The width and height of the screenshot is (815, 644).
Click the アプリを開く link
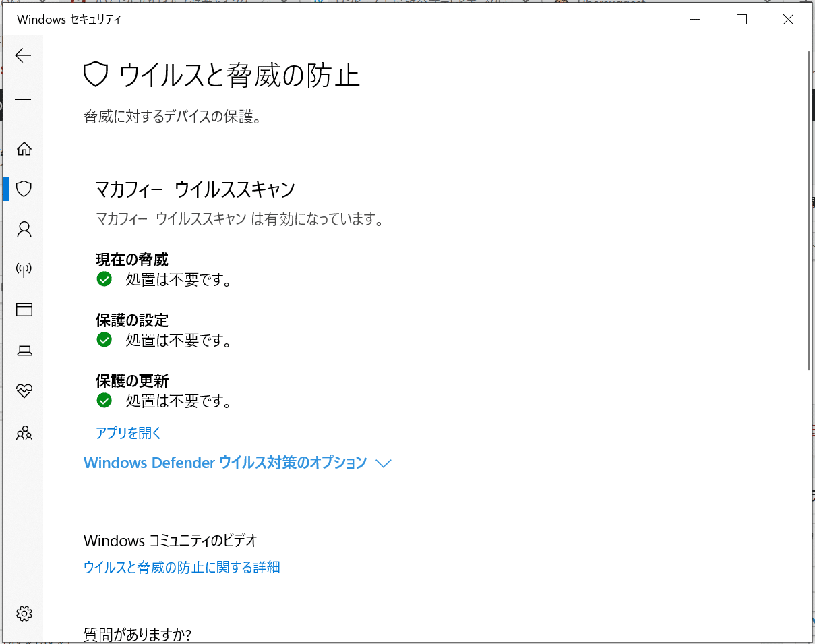pos(129,433)
